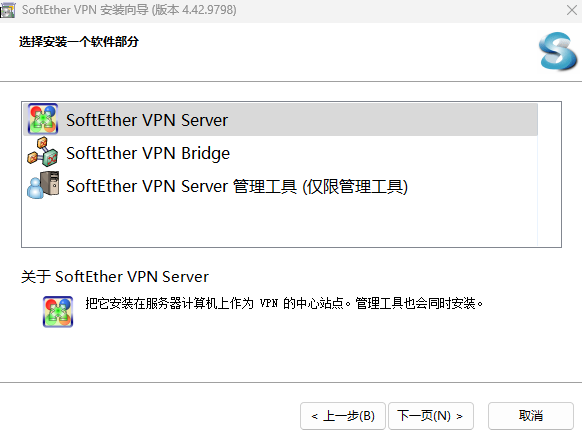Click the blank right strip of the list box
The image size is (582, 442).
tap(549, 174)
